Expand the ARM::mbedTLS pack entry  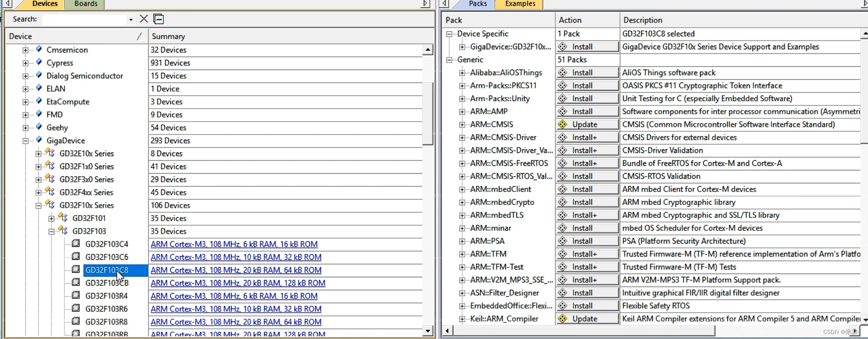[x=462, y=215]
